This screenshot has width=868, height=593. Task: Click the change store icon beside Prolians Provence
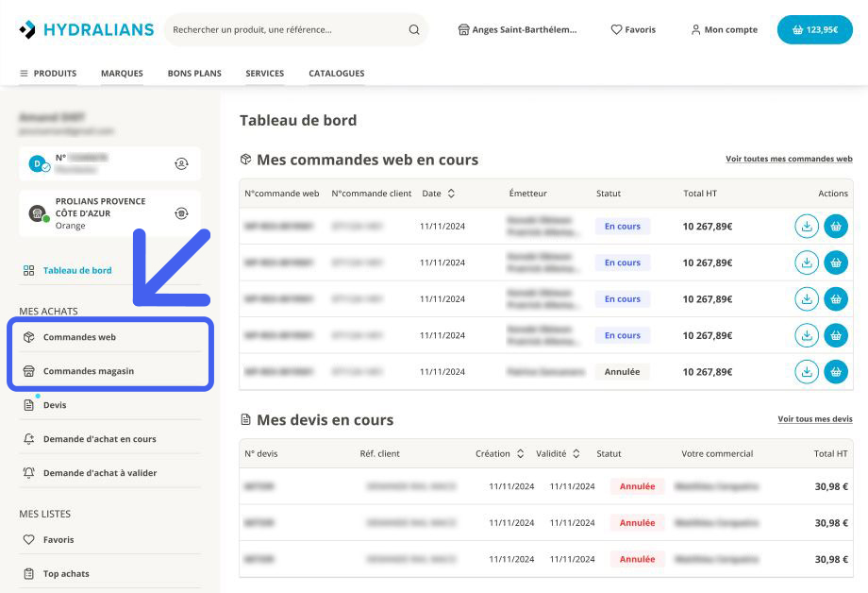coord(181,213)
